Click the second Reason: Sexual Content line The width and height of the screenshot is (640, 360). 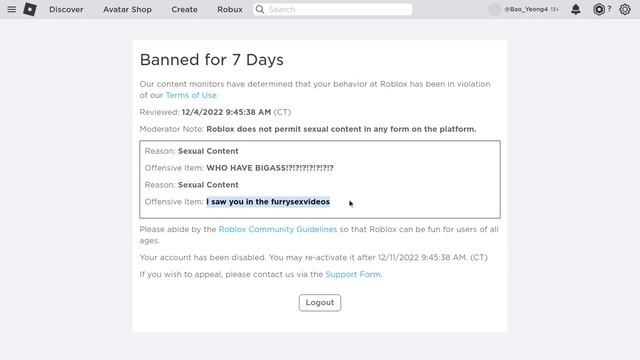coord(191,185)
